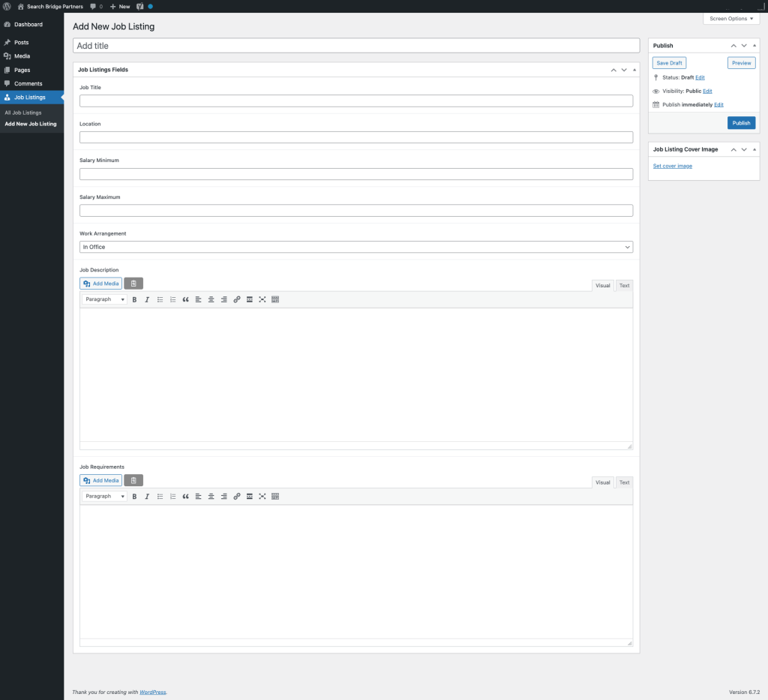Insert bulleted list in Job Requirements editor
The height and width of the screenshot is (700, 768).
tap(160, 496)
